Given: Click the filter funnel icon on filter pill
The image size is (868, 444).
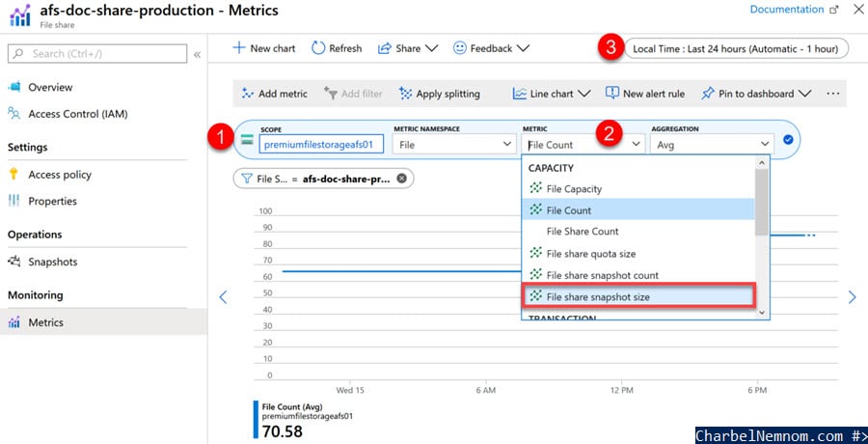Looking at the screenshot, I should coord(246,179).
